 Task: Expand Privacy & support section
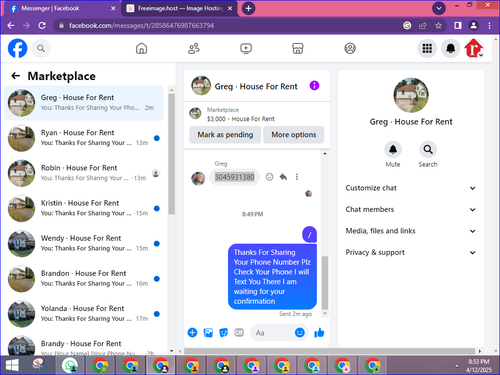coord(411,252)
